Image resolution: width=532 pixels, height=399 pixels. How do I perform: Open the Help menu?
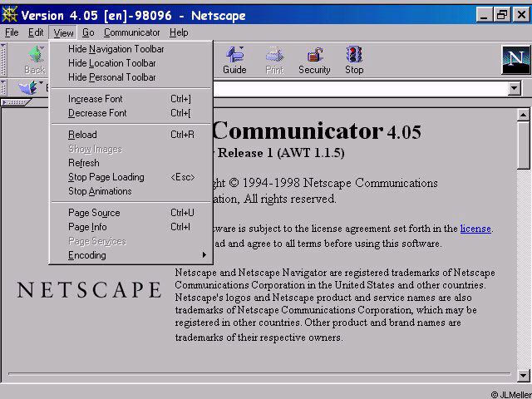pos(179,32)
